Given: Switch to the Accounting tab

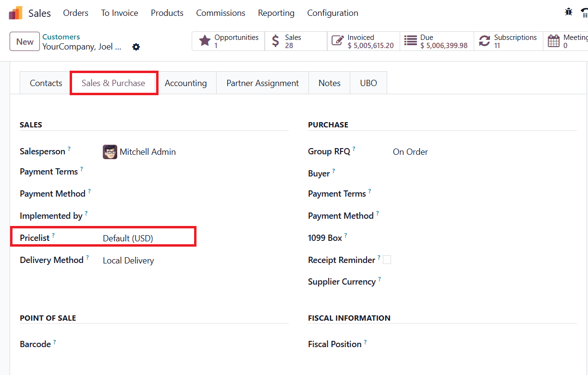Looking at the screenshot, I should [186, 83].
